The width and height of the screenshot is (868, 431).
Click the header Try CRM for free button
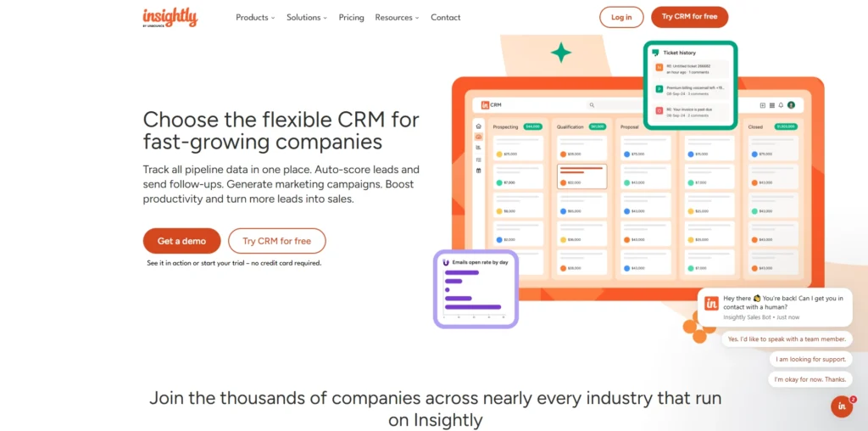point(689,17)
